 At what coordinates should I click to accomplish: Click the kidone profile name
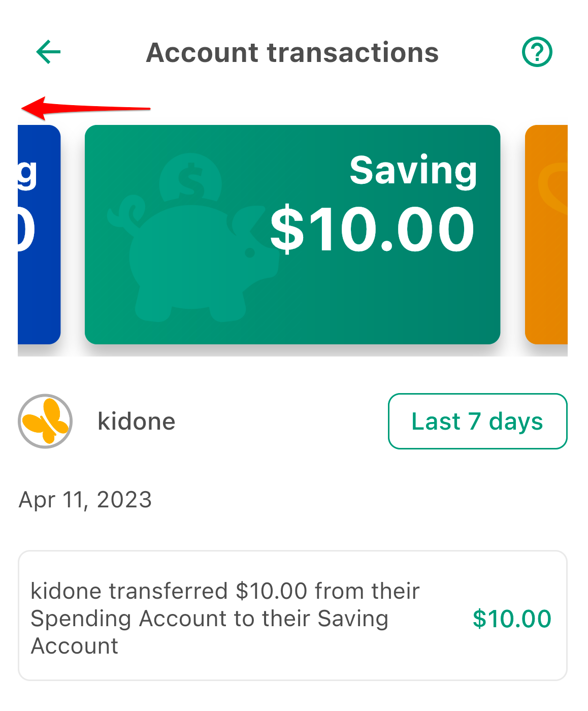[x=137, y=422]
